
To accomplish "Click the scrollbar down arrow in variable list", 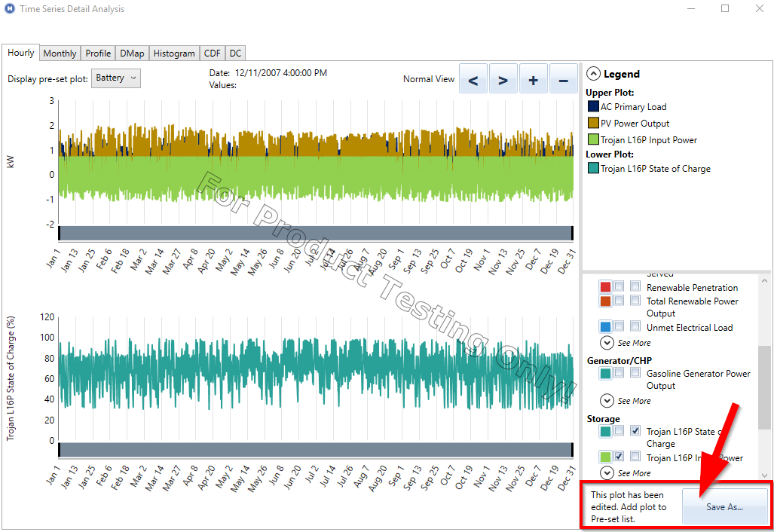I will 766,474.
